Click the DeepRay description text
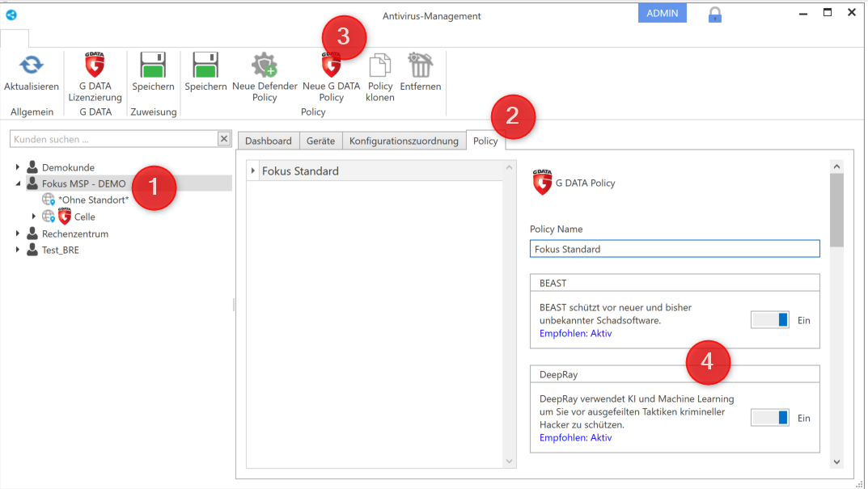This screenshot has width=868, height=489. pos(637,411)
